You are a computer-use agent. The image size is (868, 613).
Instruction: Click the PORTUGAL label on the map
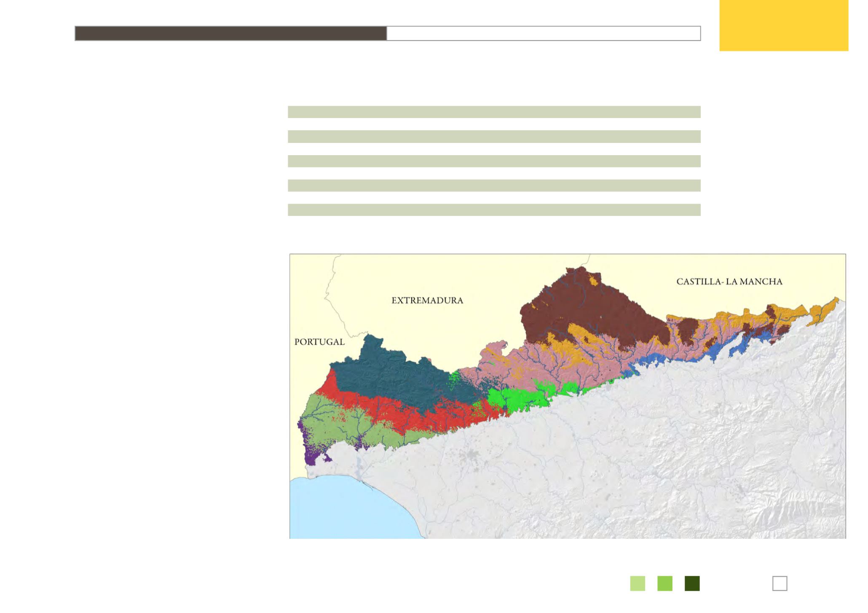tap(319, 342)
